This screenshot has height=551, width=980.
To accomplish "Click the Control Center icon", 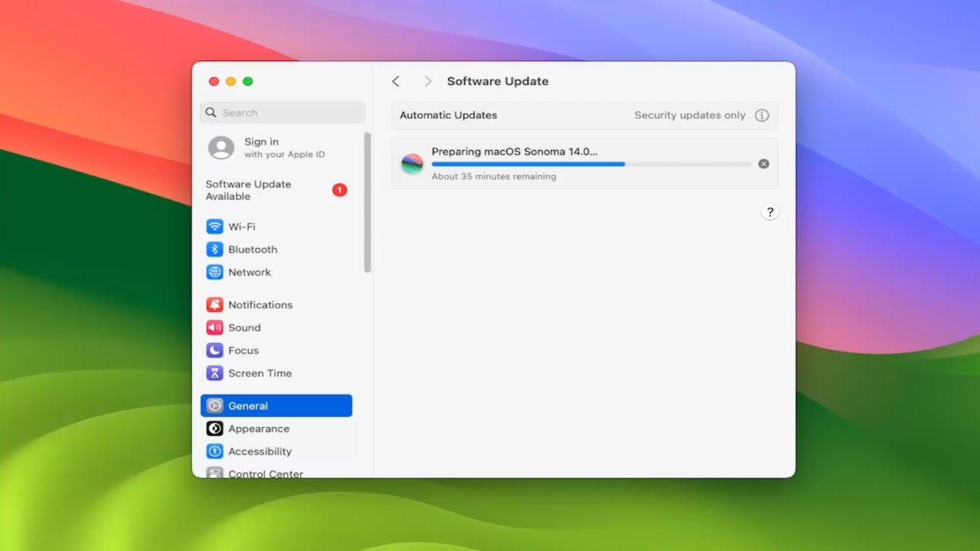I will click(214, 473).
